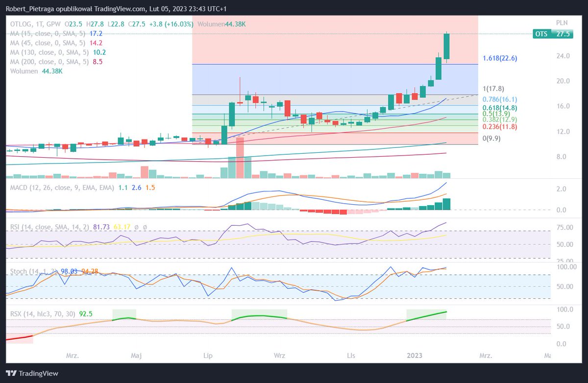Screen dimensions: 588x383
Task: Select the Wolumen 44.38K legend below the MA rows
Action: click(36, 71)
